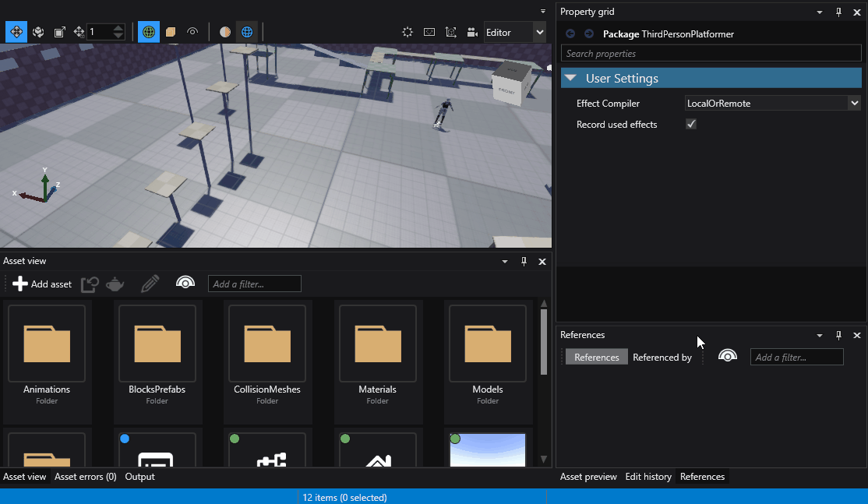Toggle green globe world-space button

pyautogui.click(x=148, y=32)
